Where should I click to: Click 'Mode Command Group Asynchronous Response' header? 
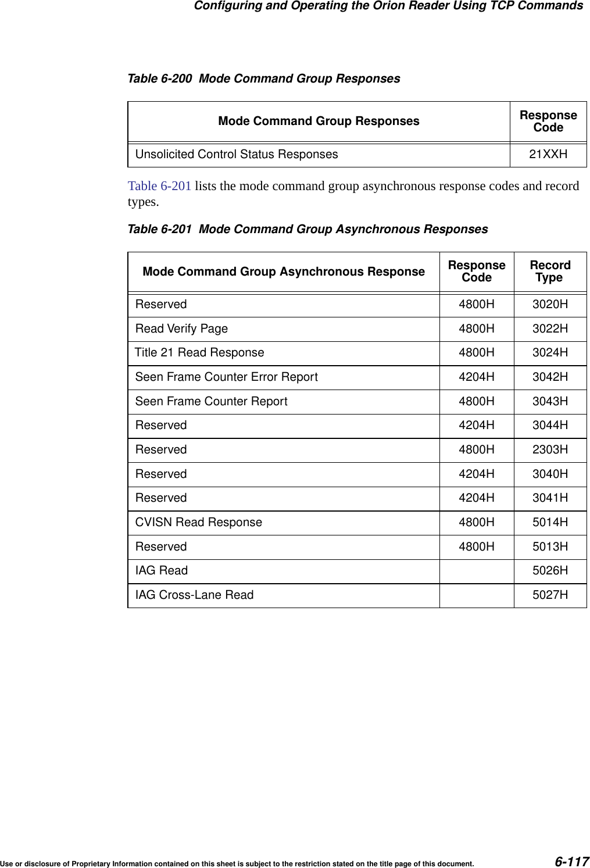284,272
